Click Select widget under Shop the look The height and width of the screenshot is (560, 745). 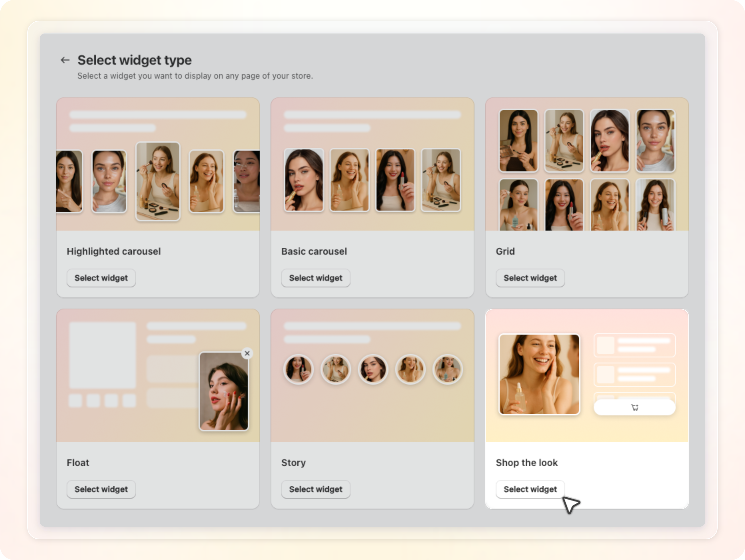click(x=530, y=489)
